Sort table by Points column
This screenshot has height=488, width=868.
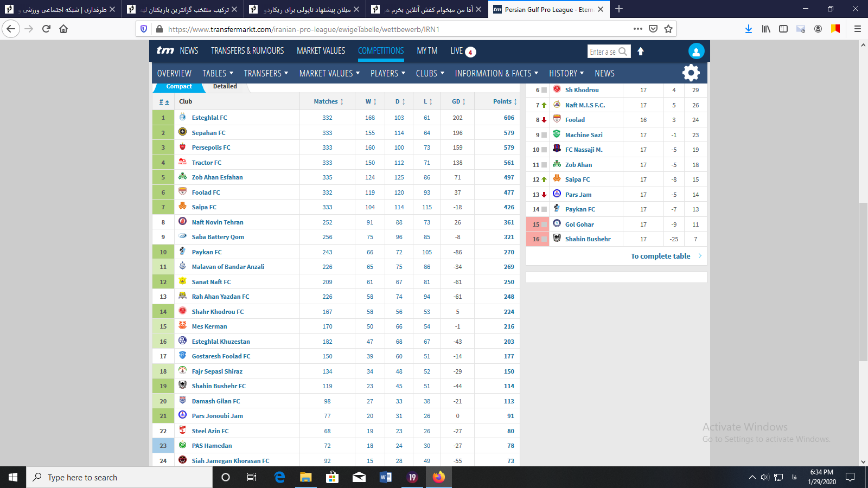505,101
